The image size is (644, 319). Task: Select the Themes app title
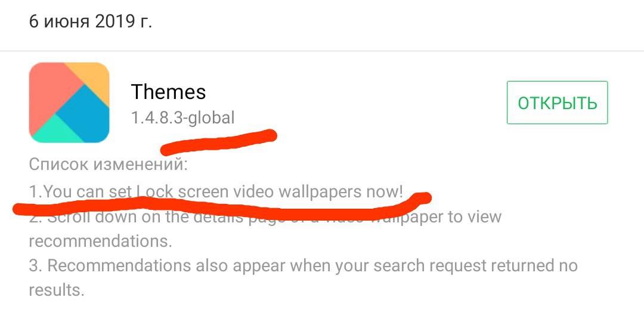pyautogui.click(x=168, y=92)
